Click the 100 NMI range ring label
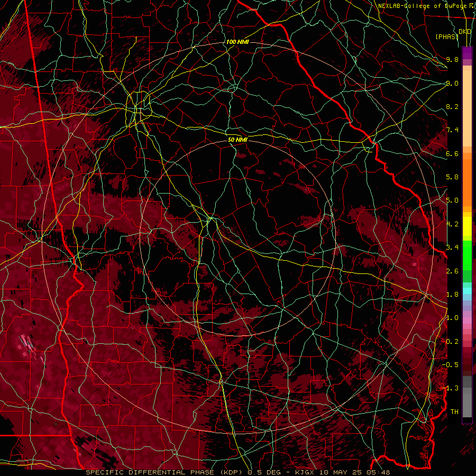This screenshot has width=476, height=476. point(237,42)
